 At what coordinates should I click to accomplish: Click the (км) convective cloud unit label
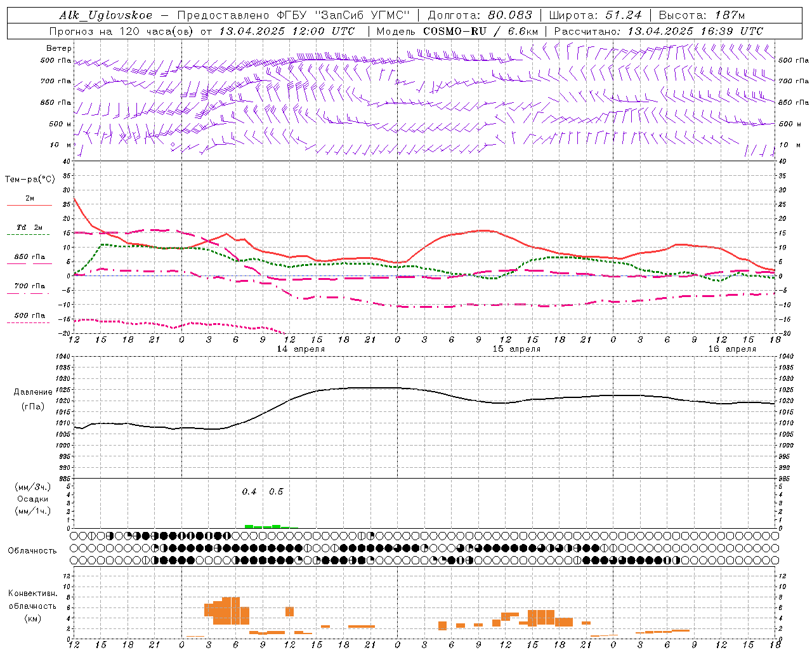32,618
